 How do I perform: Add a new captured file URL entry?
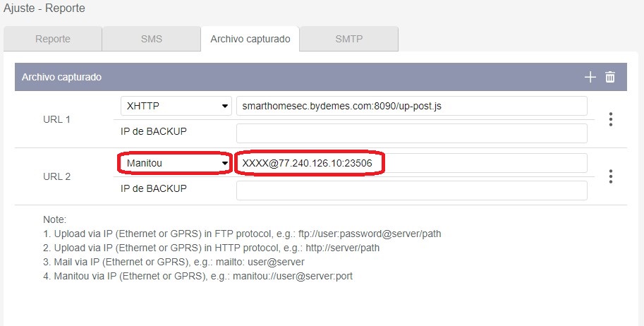tap(590, 77)
